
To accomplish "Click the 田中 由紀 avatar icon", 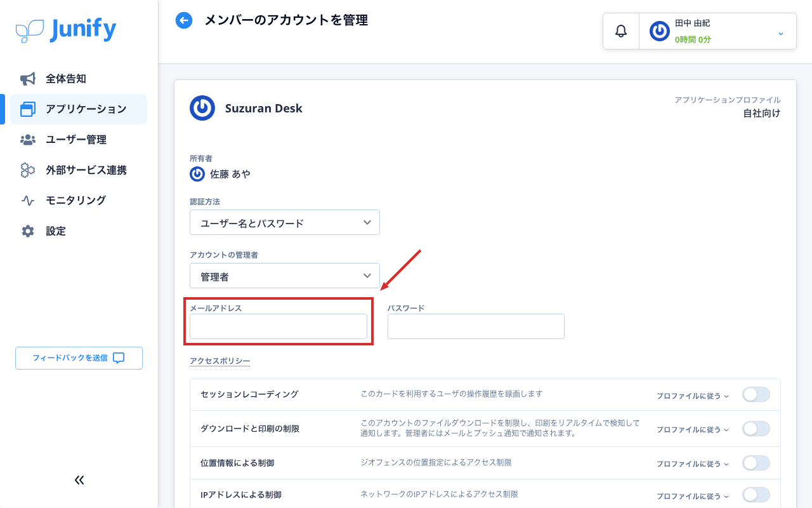I will [x=660, y=31].
